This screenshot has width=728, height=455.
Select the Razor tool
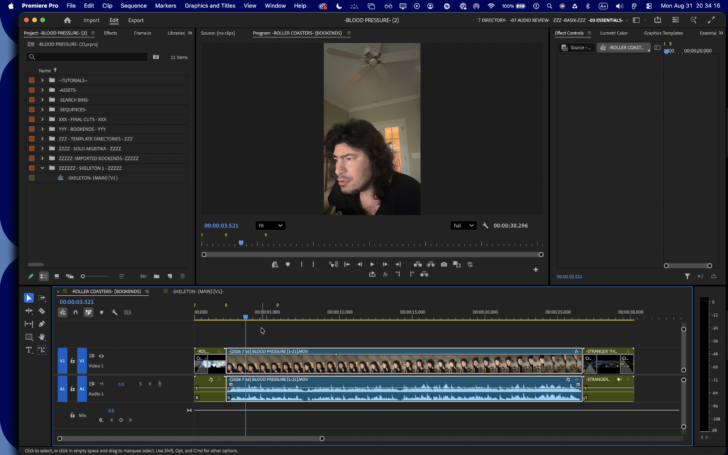coord(42,311)
